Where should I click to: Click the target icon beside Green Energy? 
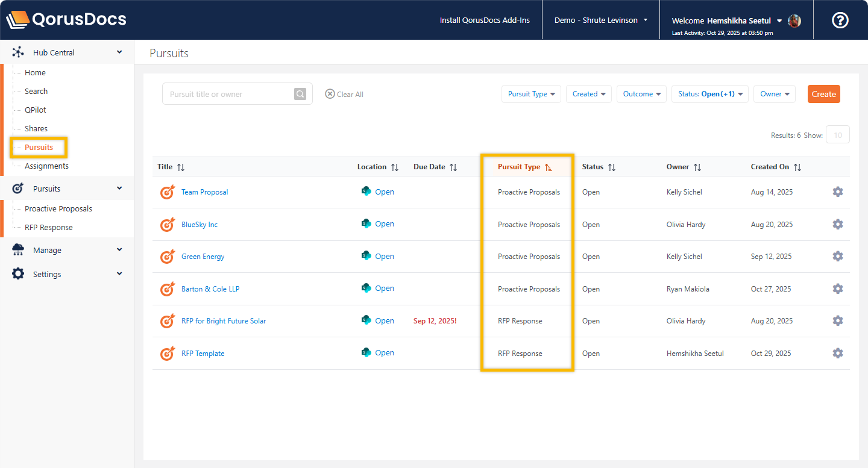(167, 257)
